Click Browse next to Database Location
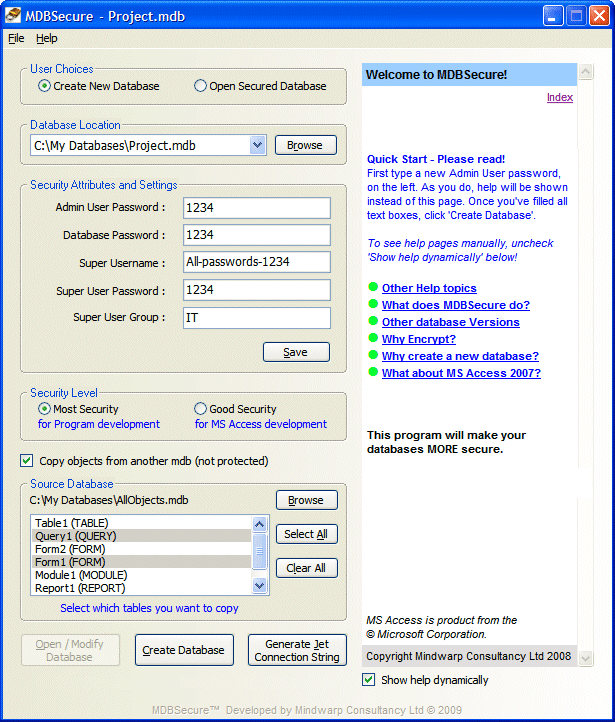The width and height of the screenshot is (615, 722). click(306, 145)
